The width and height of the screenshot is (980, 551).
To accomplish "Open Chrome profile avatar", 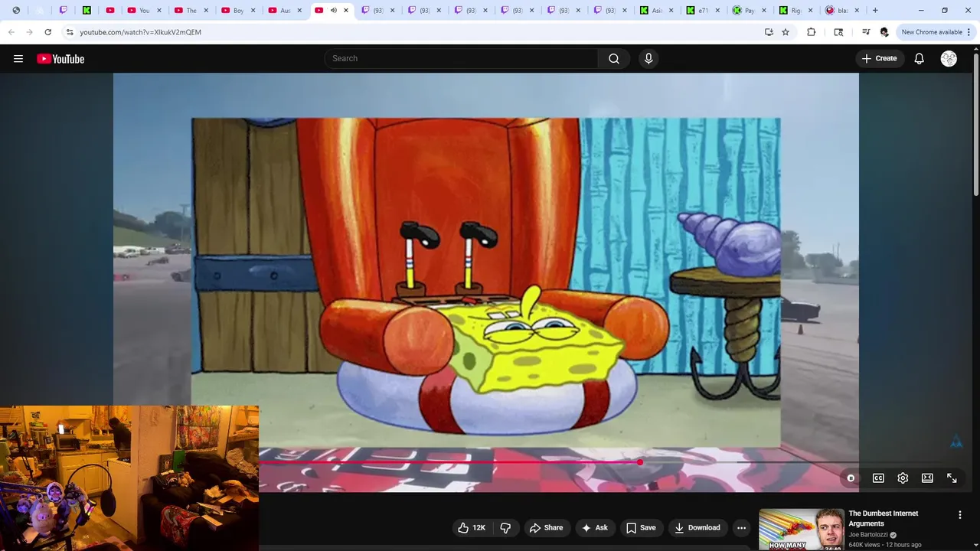I will click(x=884, y=32).
